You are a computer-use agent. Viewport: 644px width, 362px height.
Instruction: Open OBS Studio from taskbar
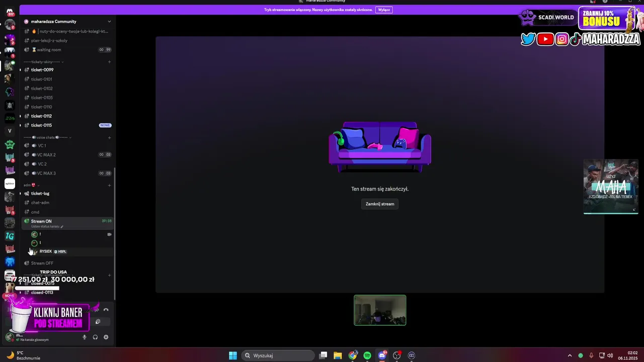click(397, 355)
